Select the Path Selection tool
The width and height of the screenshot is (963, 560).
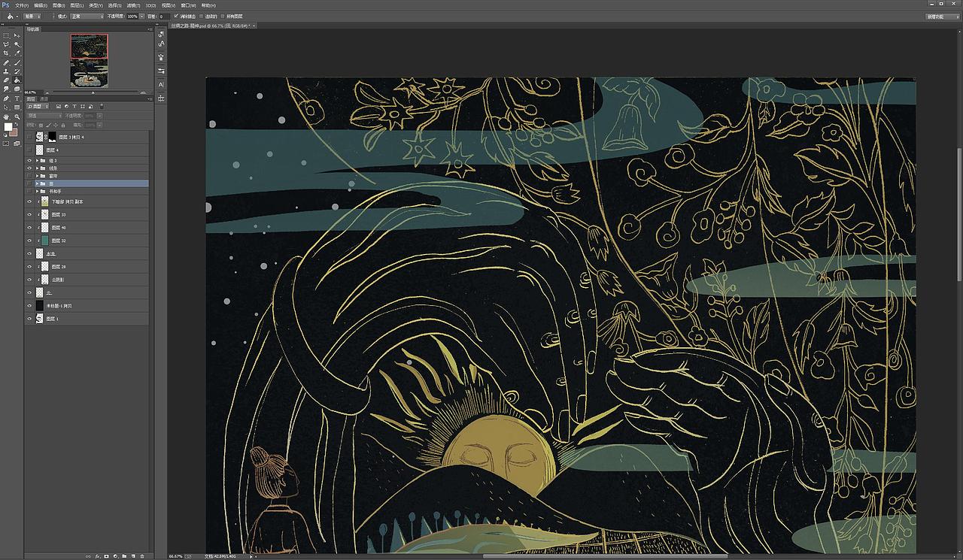[6, 107]
